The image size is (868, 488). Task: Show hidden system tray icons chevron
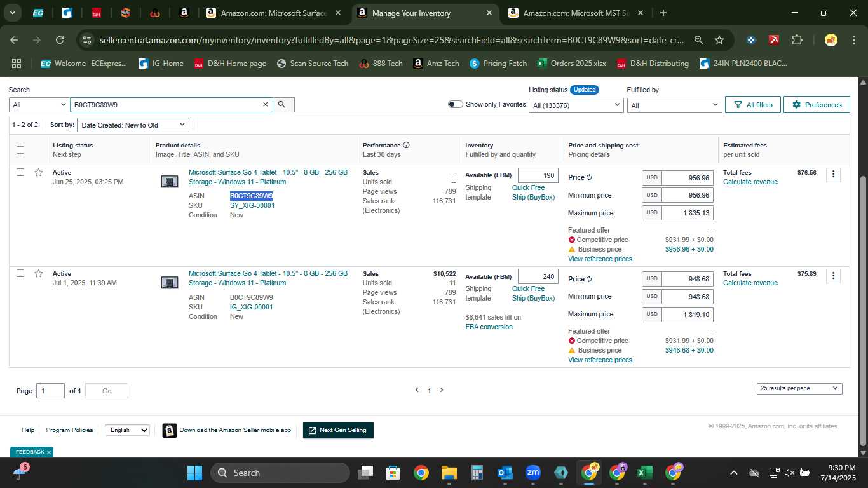click(x=733, y=473)
